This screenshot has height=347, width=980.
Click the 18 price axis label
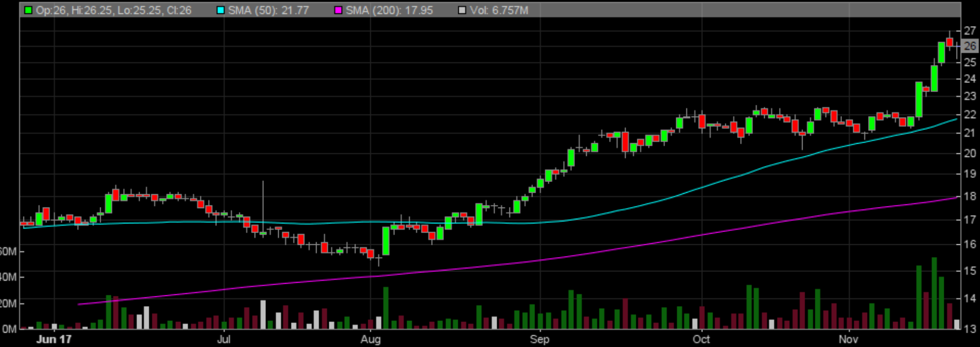[970, 196]
